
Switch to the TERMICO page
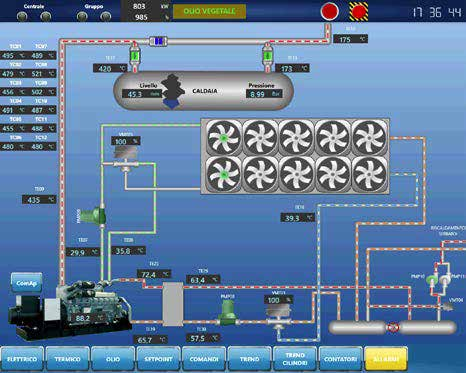(67, 359)
